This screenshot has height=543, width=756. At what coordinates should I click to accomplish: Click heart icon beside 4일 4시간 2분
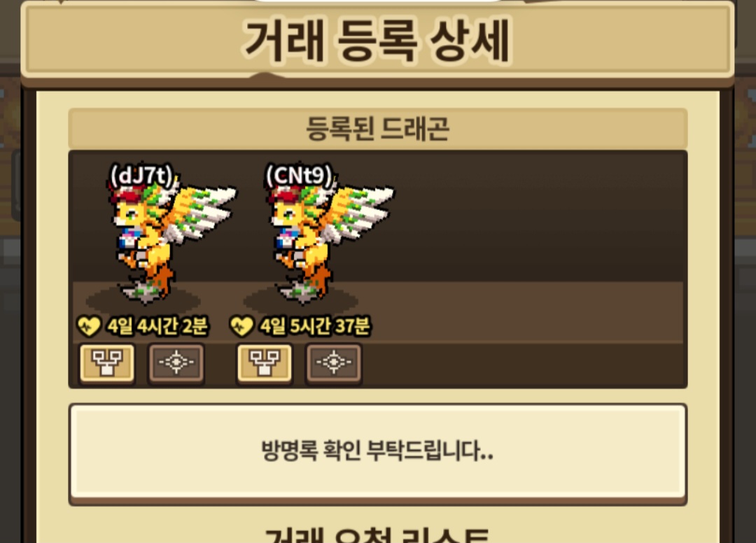(x=89, y=326)
